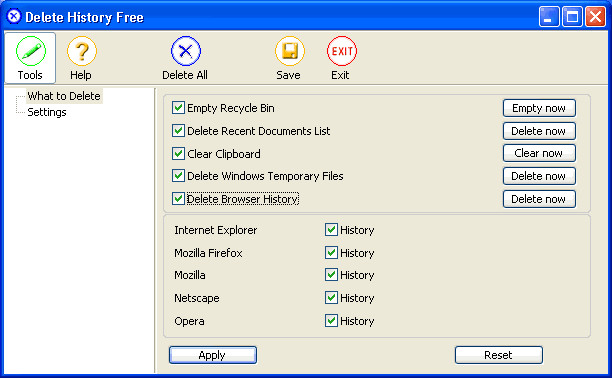Select Settings in the left tree
Viewport: 612px width, 378px height.
click(x=47, y=112)
